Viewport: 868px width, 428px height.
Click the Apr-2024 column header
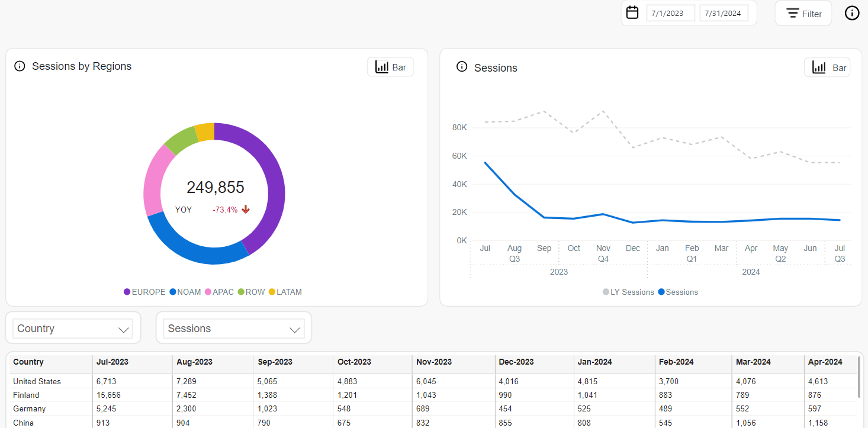click(x=825, y=362)
